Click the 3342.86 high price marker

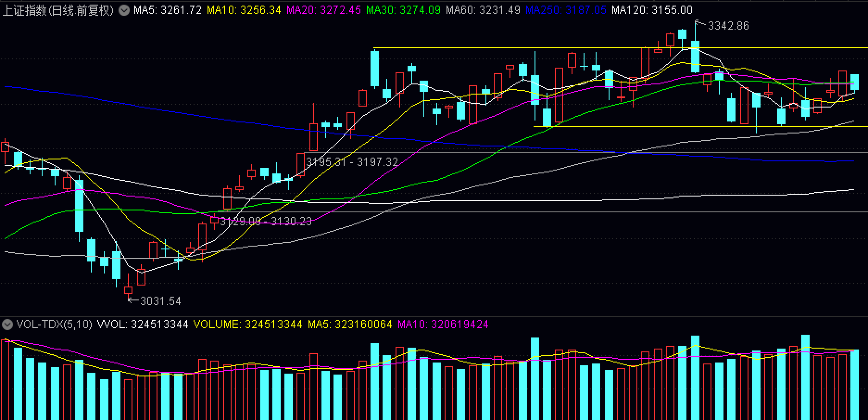(728, 26)
